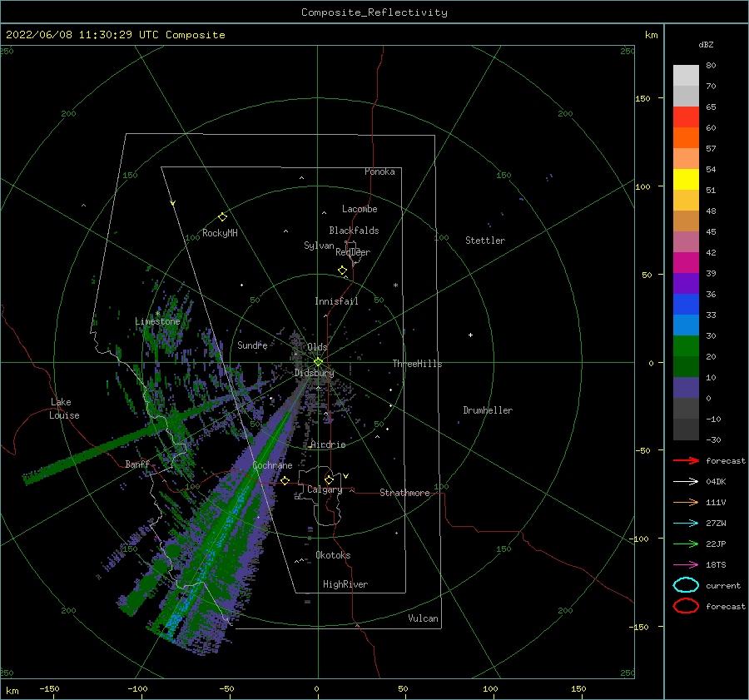Click the red forecast arrow legend icon

tap(686, 460)
